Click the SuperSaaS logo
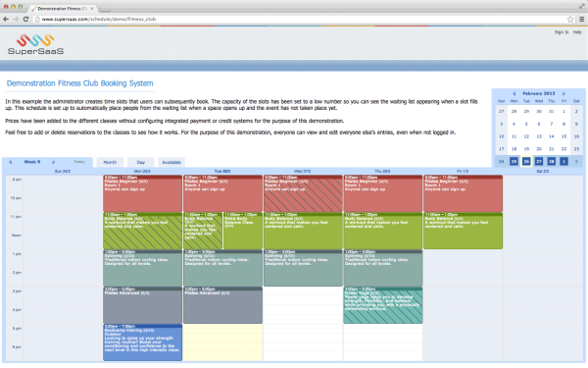The image size is (588, 368). pyautogui.click(x=35, y=44)
